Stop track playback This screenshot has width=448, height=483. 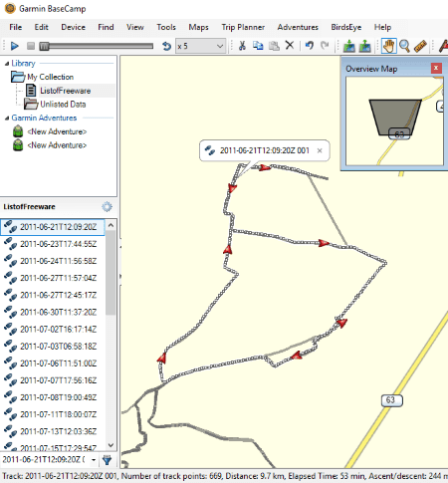click(31, 46)
